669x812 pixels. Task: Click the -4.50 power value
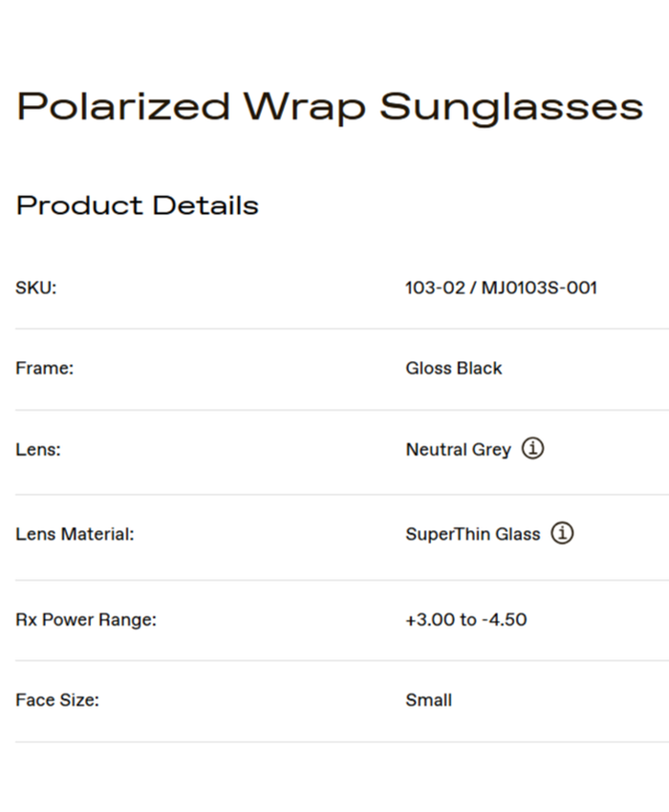click(505, 619)
